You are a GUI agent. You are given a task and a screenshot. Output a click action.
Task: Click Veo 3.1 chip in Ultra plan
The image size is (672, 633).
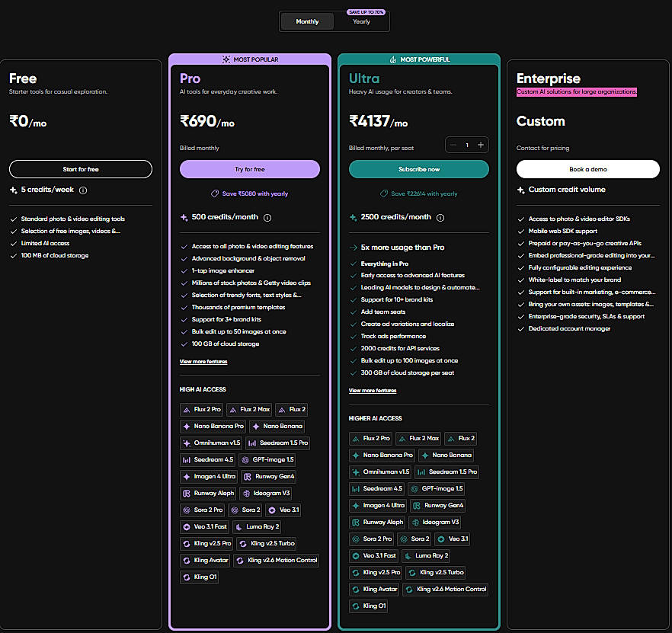(452, 539)
